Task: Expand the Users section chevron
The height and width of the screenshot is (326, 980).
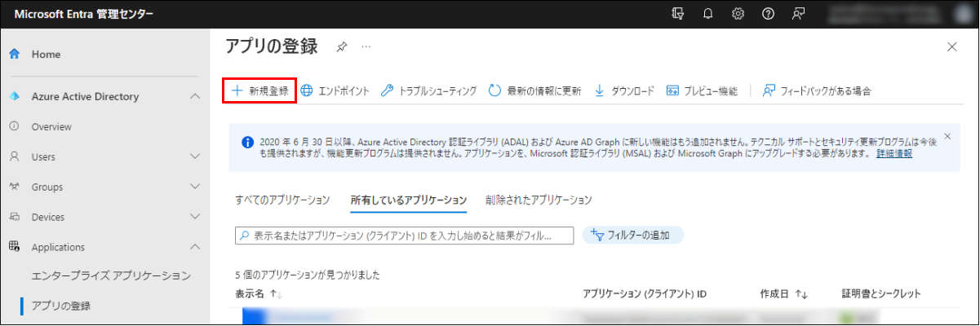Action: (x=194, y=156)
